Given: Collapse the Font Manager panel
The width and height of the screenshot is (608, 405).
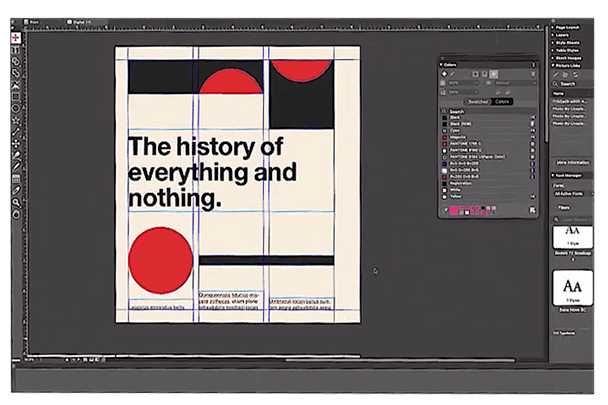Looking at the screenshot, I should click(x=554, y=175).
